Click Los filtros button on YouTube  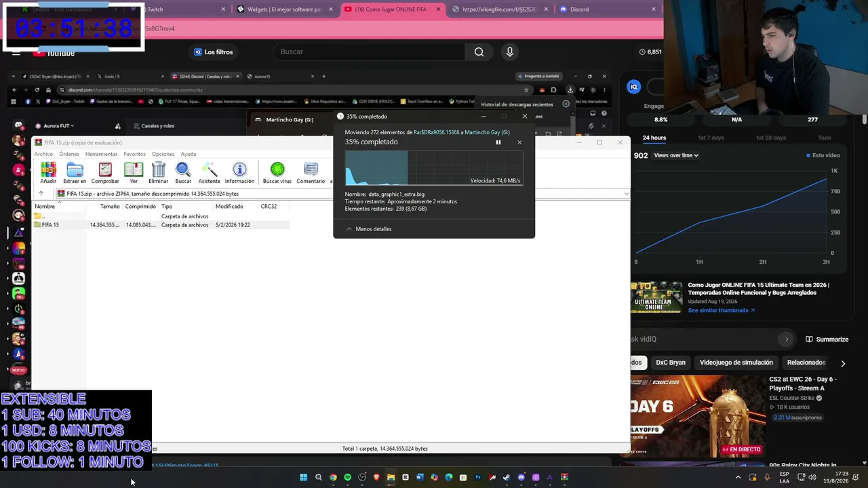(x=213, y=52)
